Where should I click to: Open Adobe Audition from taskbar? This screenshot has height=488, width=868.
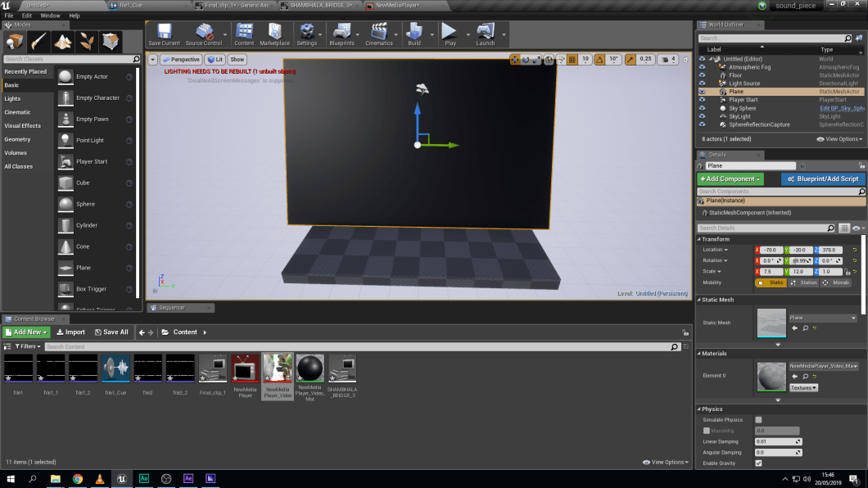[x=144, y=479]
